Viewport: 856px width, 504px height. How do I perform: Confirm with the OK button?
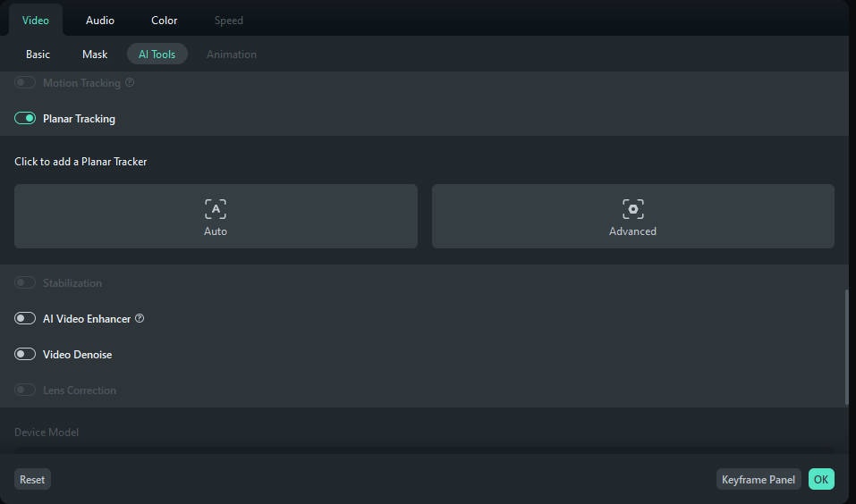pos(821,480)
